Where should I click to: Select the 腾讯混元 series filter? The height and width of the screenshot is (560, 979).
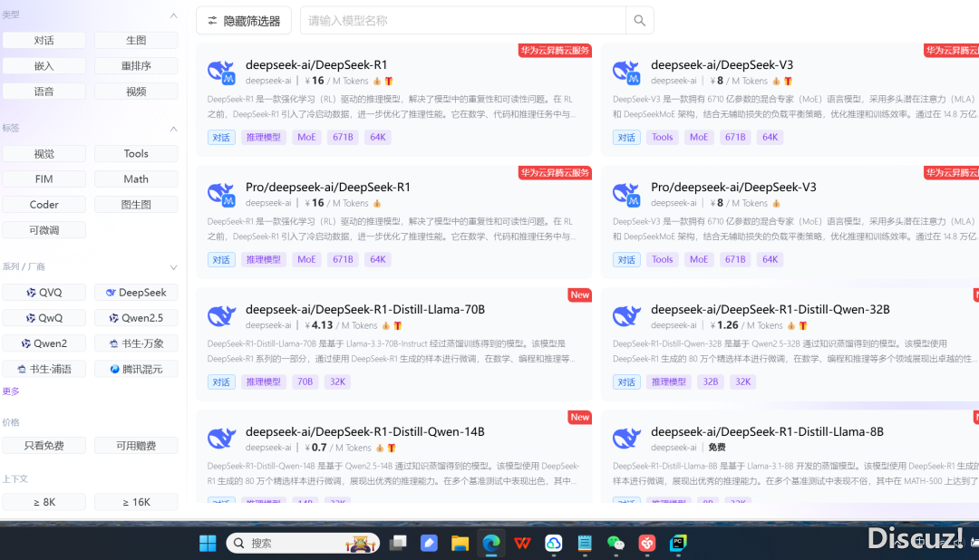point(136,370)
